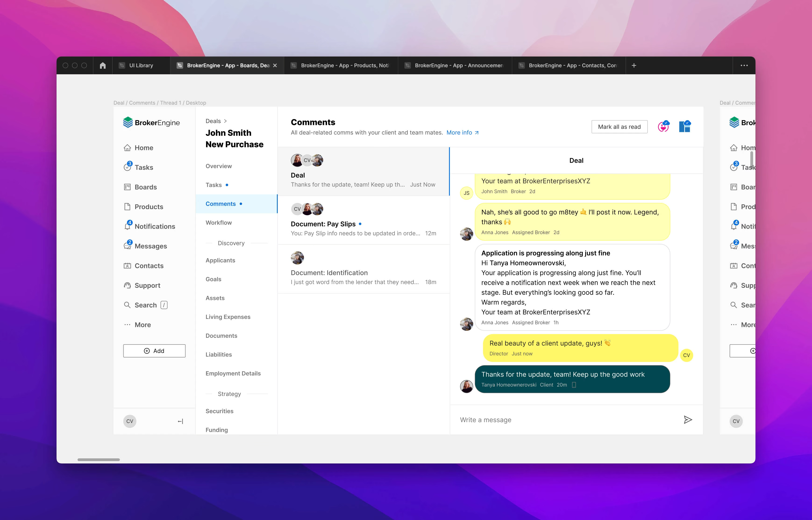Open Boards from the sidebar

coord(146,187)
